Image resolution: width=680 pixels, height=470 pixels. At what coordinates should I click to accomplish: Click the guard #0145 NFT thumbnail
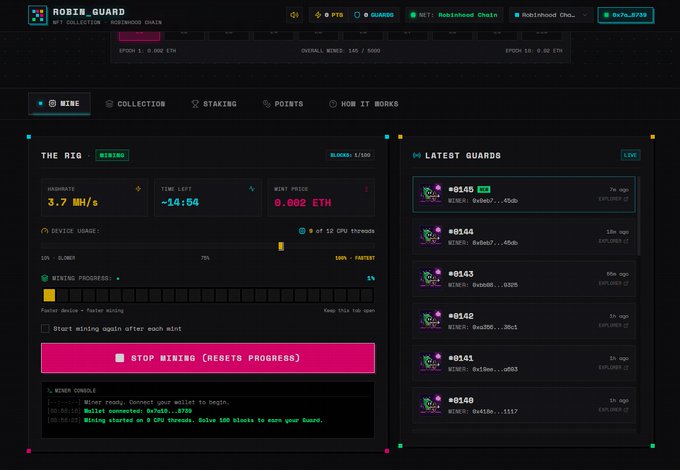point(431,194)
